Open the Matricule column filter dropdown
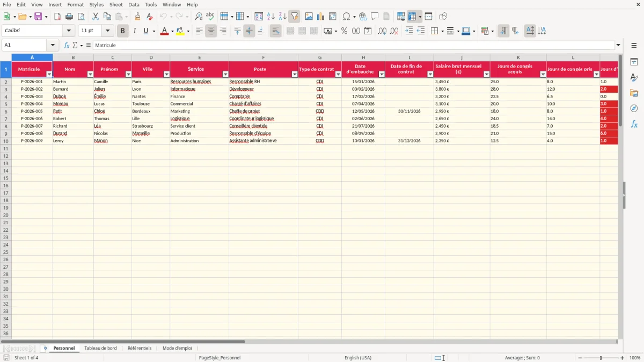Image resolution: width=644 pixels, height=362 pixels. (x=49, y=75)
